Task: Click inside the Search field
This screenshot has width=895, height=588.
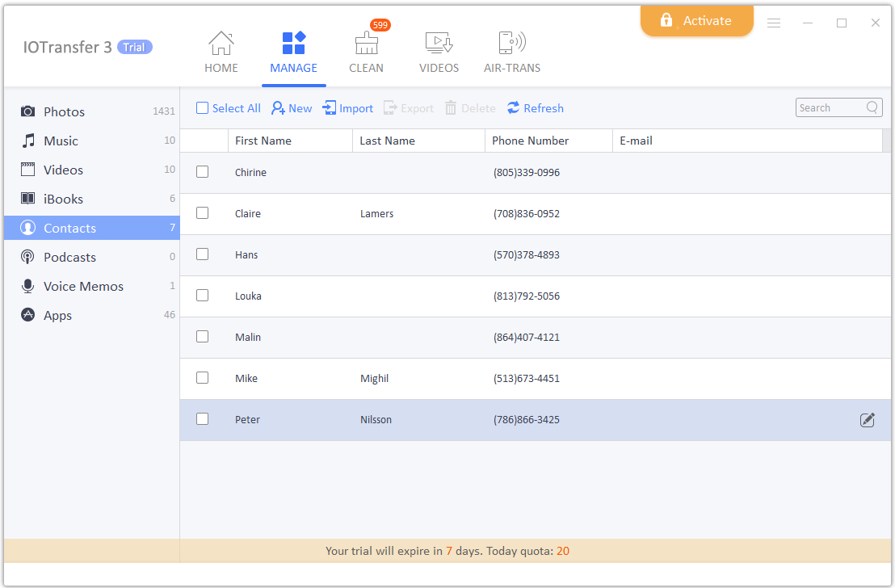Action: pyautogui.click(x=830, y=107)
